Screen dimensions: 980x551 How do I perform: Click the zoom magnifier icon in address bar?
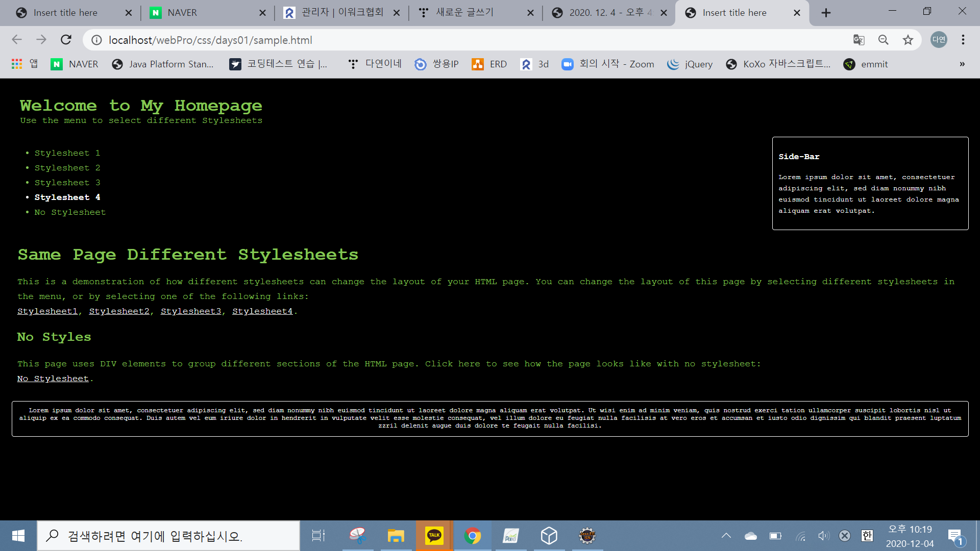[883, 40]
